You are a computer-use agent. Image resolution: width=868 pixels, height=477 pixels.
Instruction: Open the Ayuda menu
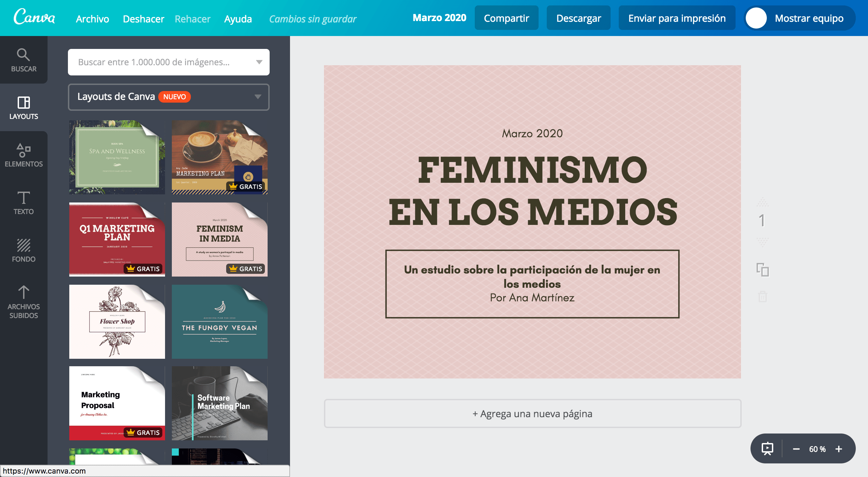click(238, 19)
